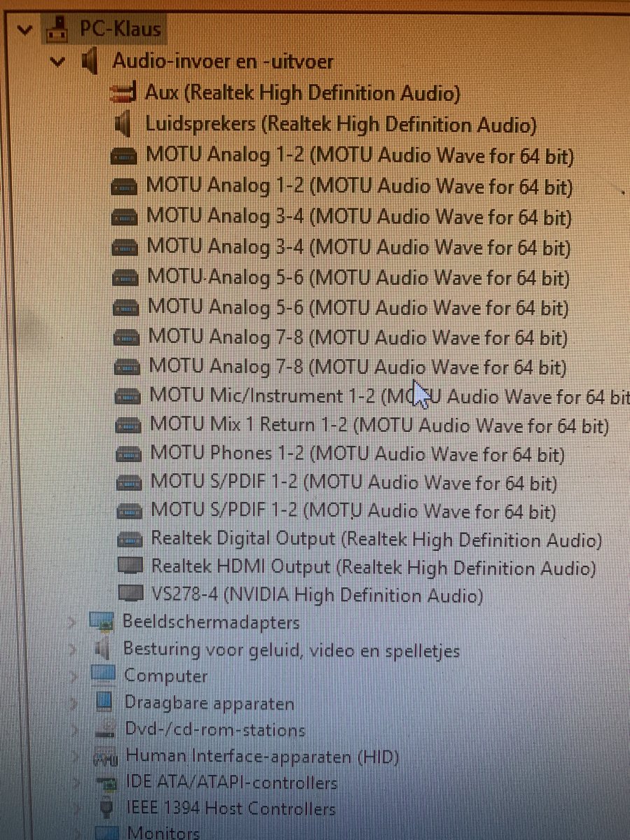
Task: Select the Draagbare apparaten label
Action: pyautogui.click(x=209, y=703)
